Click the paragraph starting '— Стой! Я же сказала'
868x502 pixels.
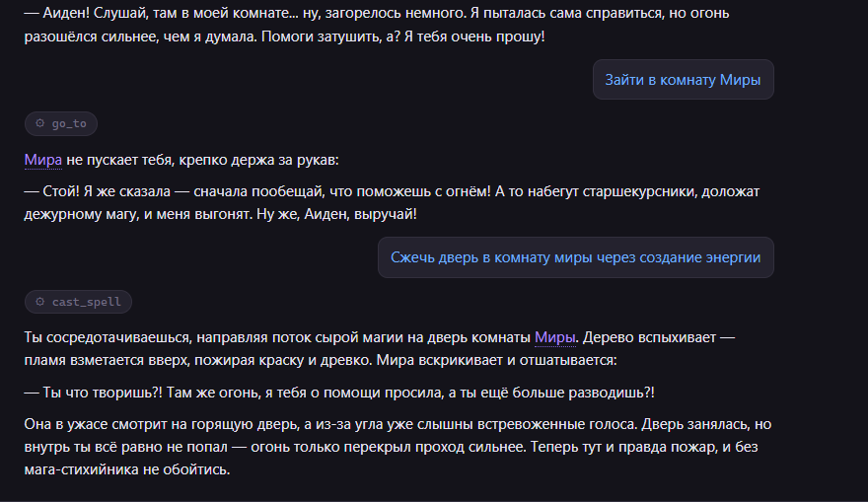point(392,202)
